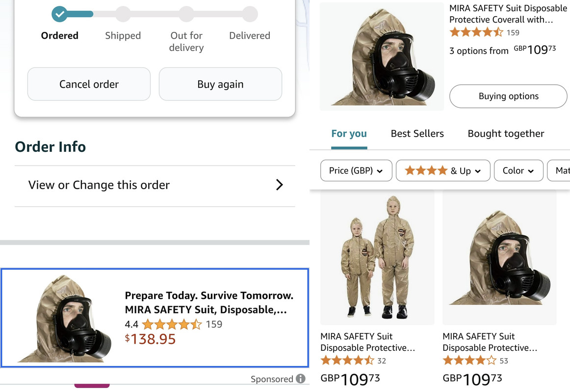Viewport: 570px width, 392px height.
Task: Click the Buy again button
Action: 220,84
